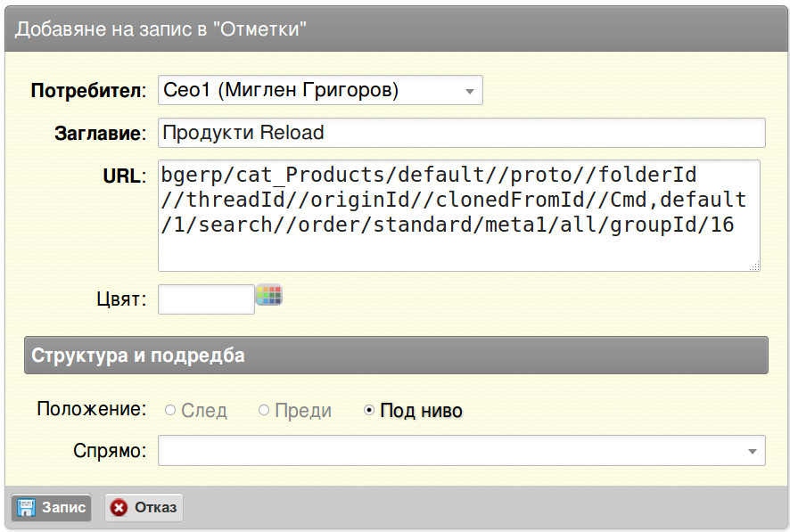Image resolution: width=790 pixels, height=532 pixels.
Task: Click the dialog title bar Добавяне на запис
Action: [396, 29]
